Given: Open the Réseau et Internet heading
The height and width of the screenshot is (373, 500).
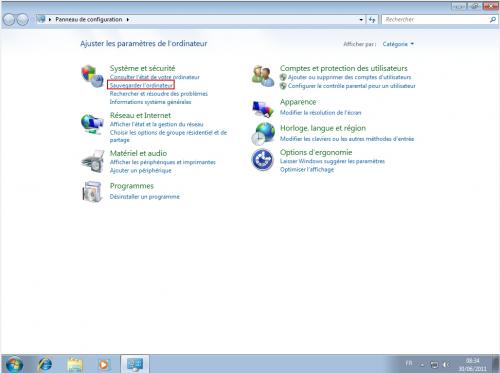Looking at the screenshot, I should coord(140,115).
